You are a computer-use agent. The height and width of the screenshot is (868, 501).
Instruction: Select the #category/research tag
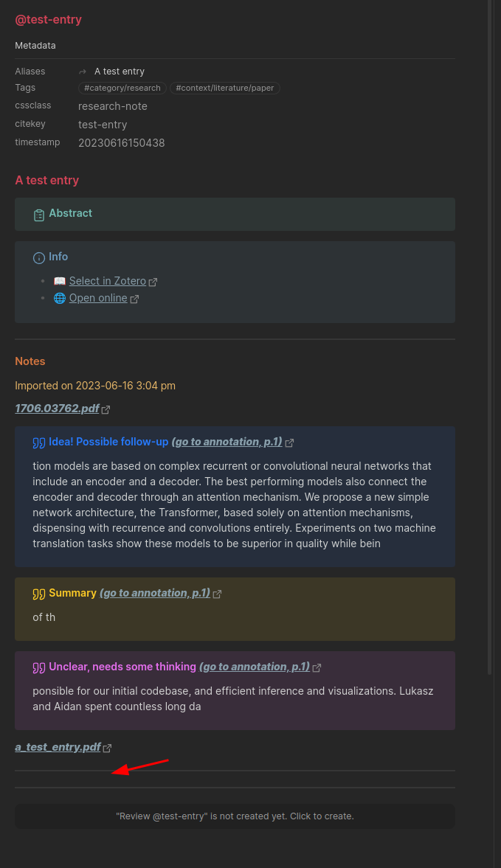tap(122, 88)
